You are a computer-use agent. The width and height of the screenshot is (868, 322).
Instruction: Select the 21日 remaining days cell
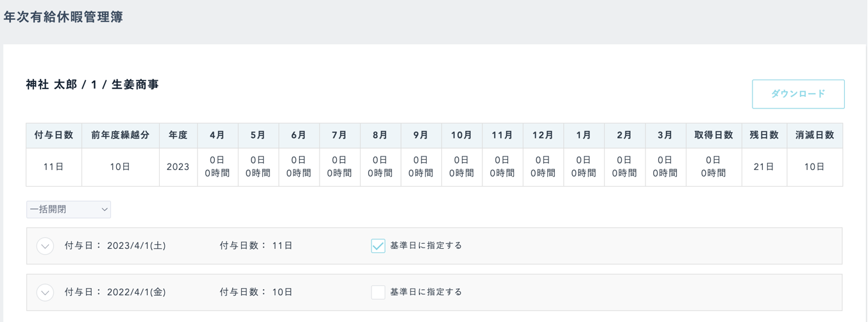764,167
